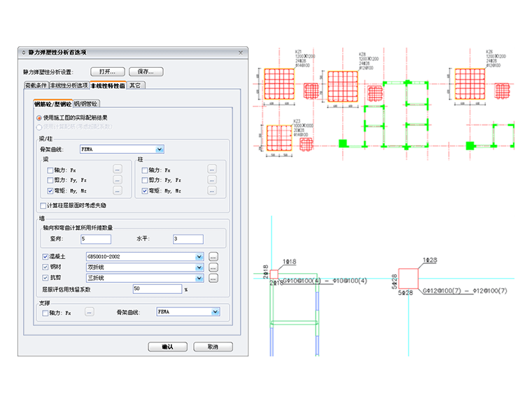The width and height of the screenshot is (532, 404).
Task: Select the KZ3 1000X1000 column section drawing
Action: 279,138
